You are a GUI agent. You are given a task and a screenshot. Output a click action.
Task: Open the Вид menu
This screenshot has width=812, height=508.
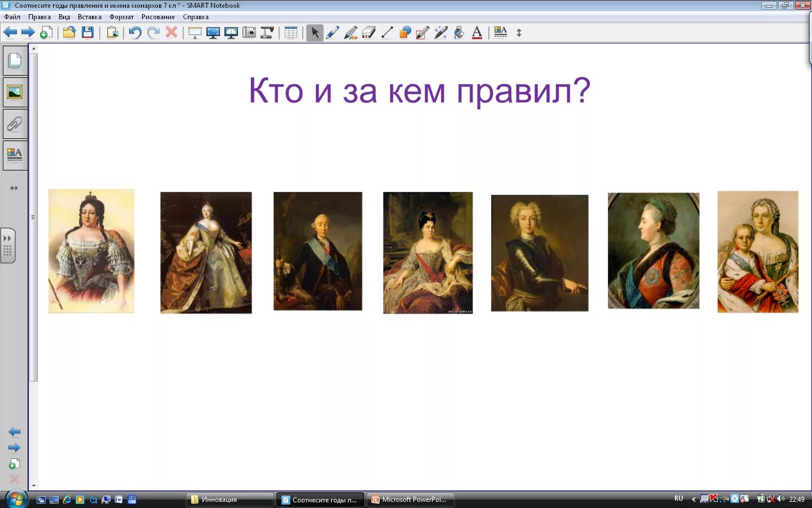(x=64, y=17)
